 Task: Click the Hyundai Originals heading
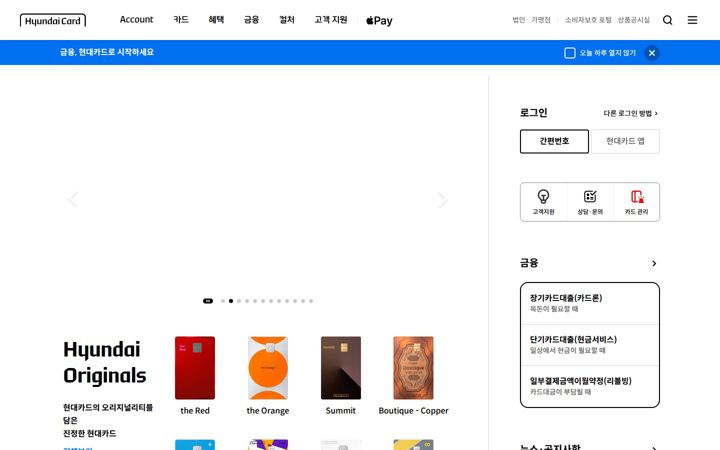click(105, 363)
